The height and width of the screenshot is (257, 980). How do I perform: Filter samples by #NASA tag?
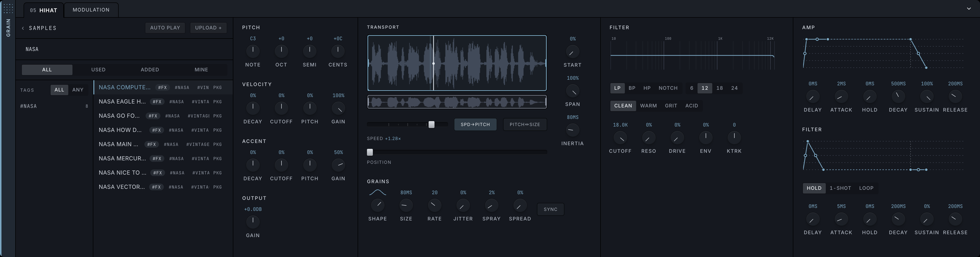coord(54,106)
